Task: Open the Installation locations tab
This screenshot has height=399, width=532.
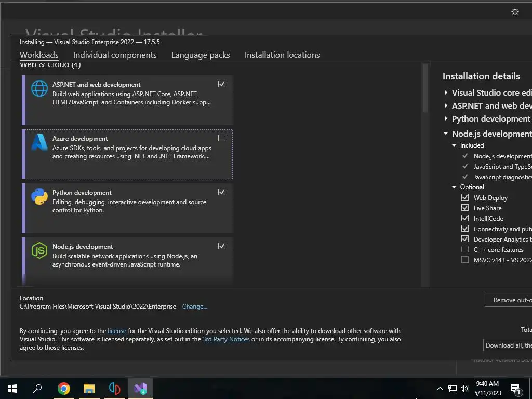Action: pyautogui.click(x=282, y=55)
